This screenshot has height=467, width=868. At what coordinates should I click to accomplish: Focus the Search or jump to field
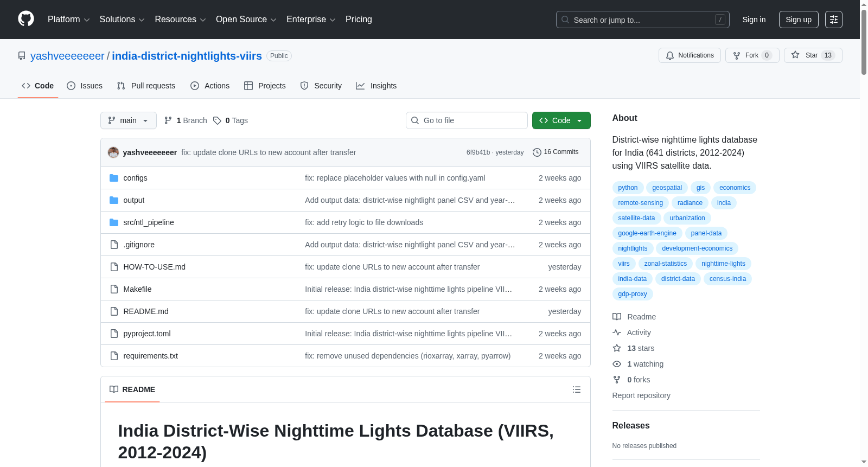pos(643,20)
